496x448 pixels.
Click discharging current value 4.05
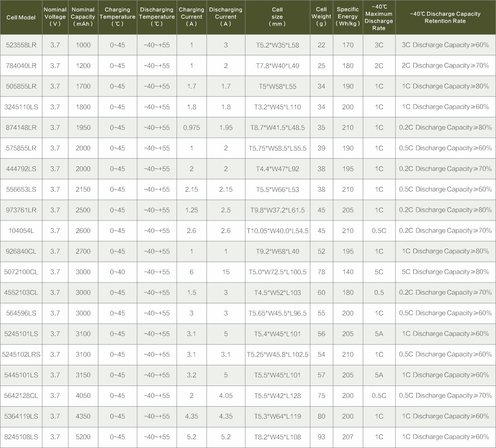point(226,396)
